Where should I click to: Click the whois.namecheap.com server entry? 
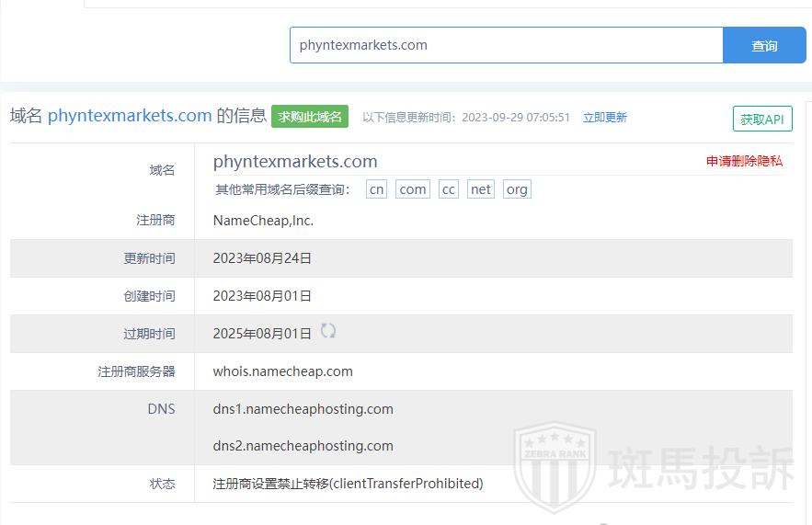(x=282, y=371)
